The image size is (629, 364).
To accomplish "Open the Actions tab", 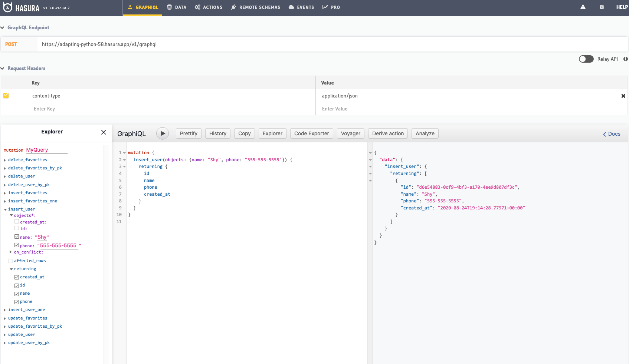I will pos(209,7).
